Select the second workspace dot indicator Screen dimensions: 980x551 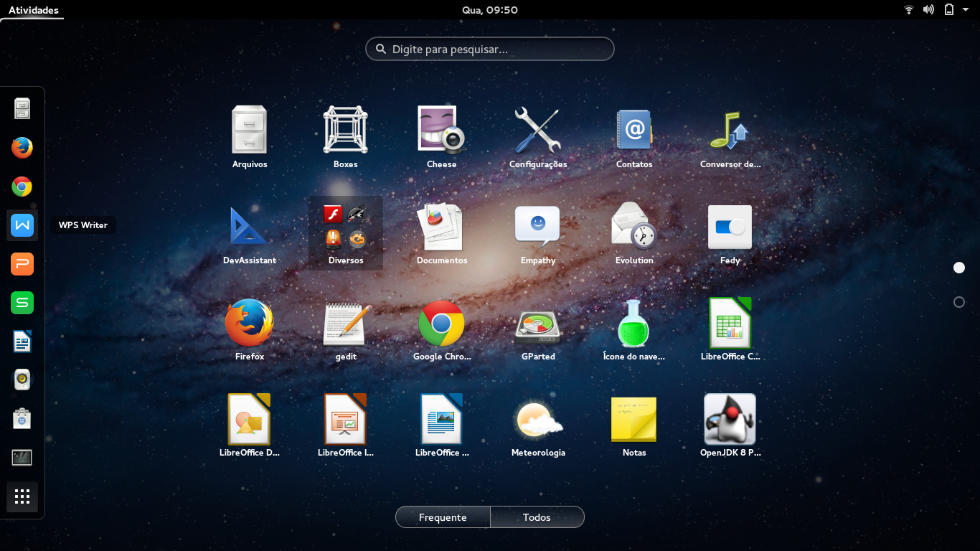click(959, 302)
